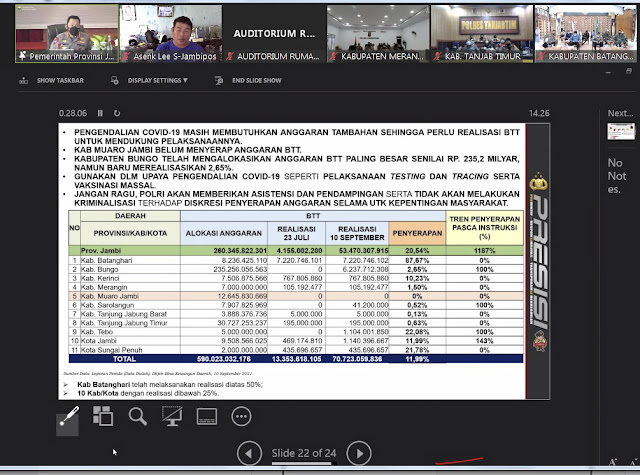Click ALOKASI ANGGARAN column header

click(224, 233)
